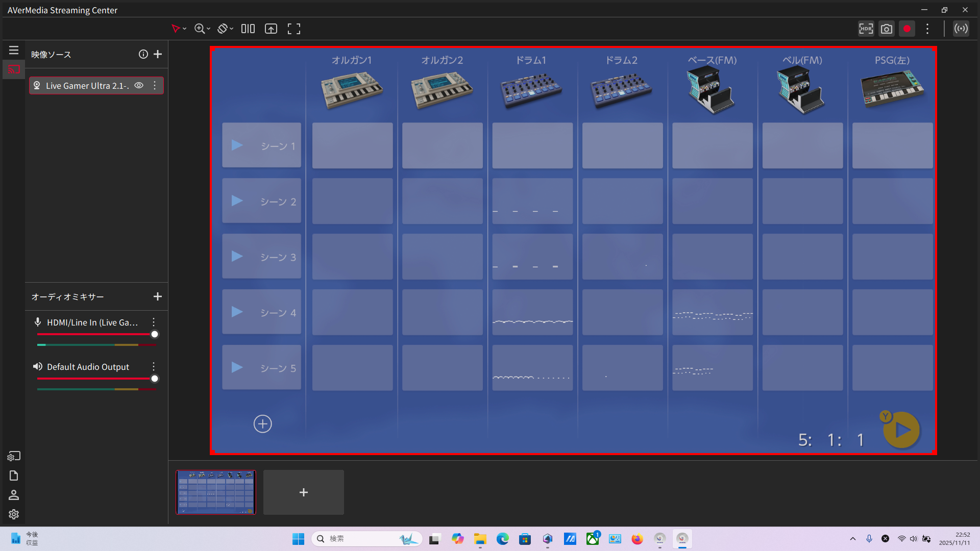Open the hamburger menu in sidebar
Viewport: 980px width, 551px height.
(x=14, y=50)
